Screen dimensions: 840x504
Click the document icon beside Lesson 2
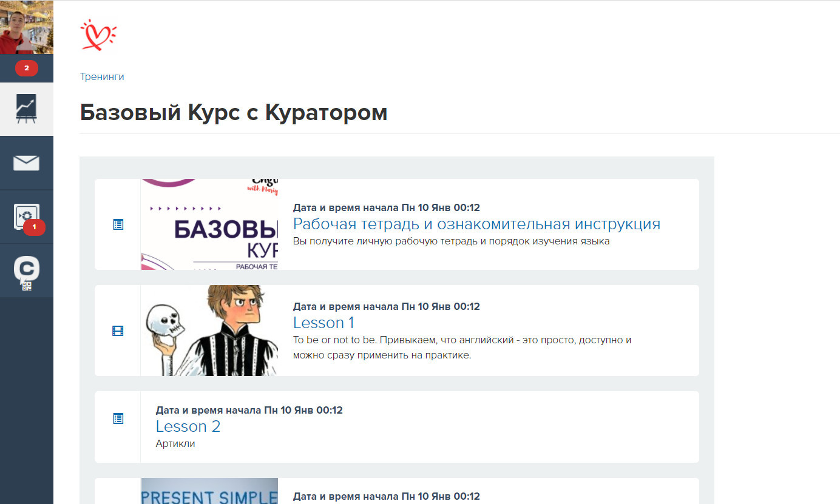(x=118, y=418)
